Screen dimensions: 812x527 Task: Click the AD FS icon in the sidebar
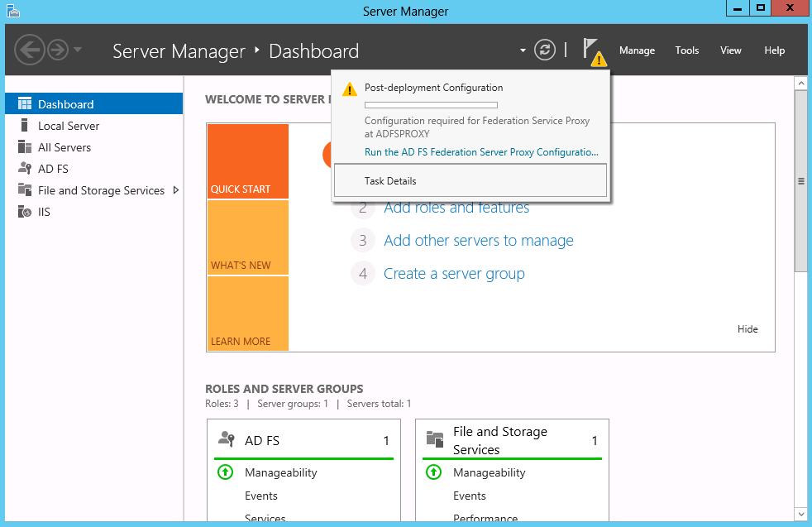[25, 168]
